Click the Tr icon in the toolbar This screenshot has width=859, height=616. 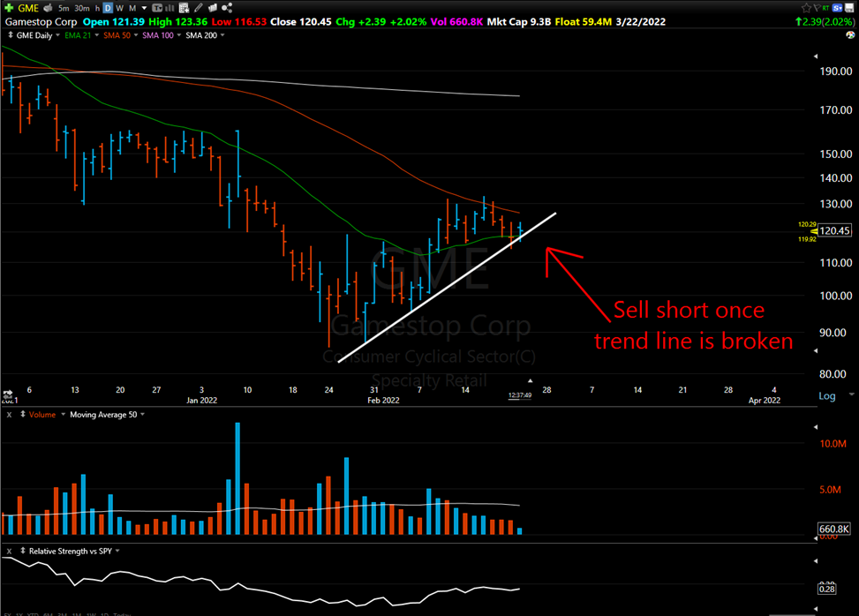tap(156, 8)
